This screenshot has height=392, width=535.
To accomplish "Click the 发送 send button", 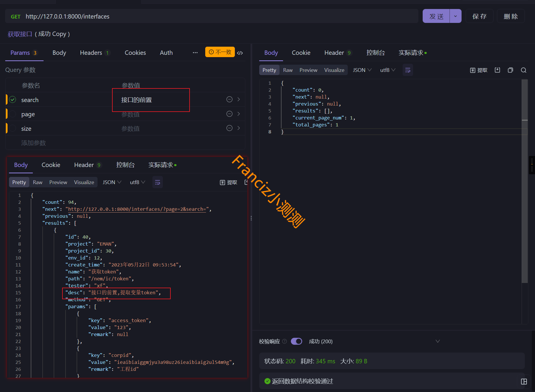I will tap(436, 16).
